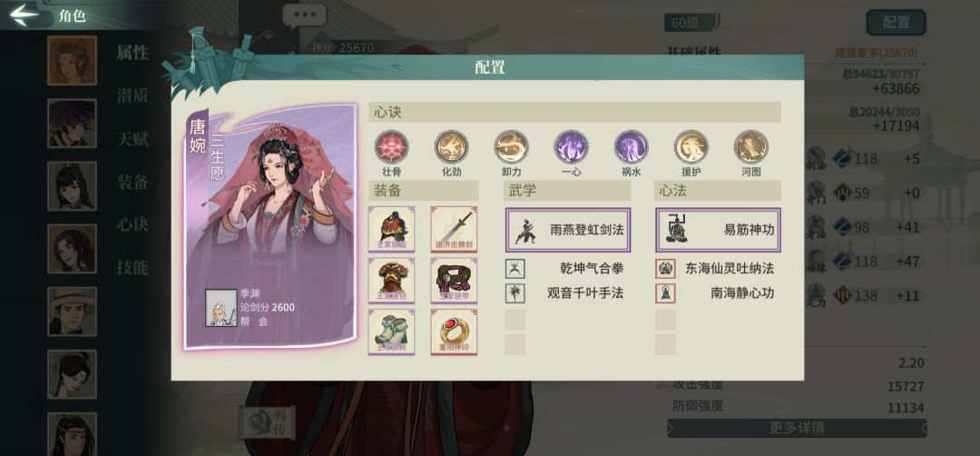Select the straw hat character portrait
Screen dimensions: 980x456
(x=73, y=311)
